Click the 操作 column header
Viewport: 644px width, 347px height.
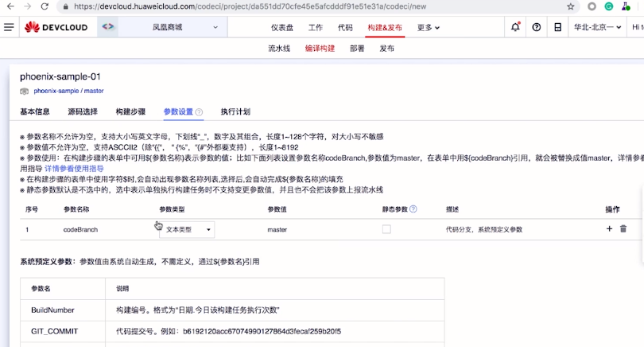point(612,209)
